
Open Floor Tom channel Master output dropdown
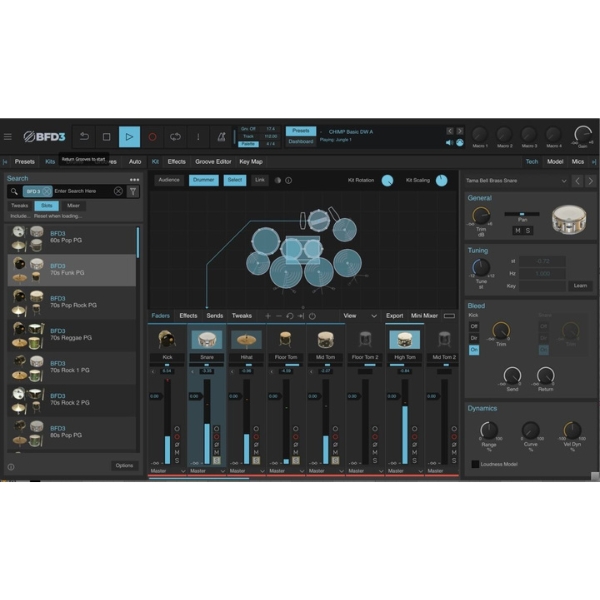pos(286,471)
